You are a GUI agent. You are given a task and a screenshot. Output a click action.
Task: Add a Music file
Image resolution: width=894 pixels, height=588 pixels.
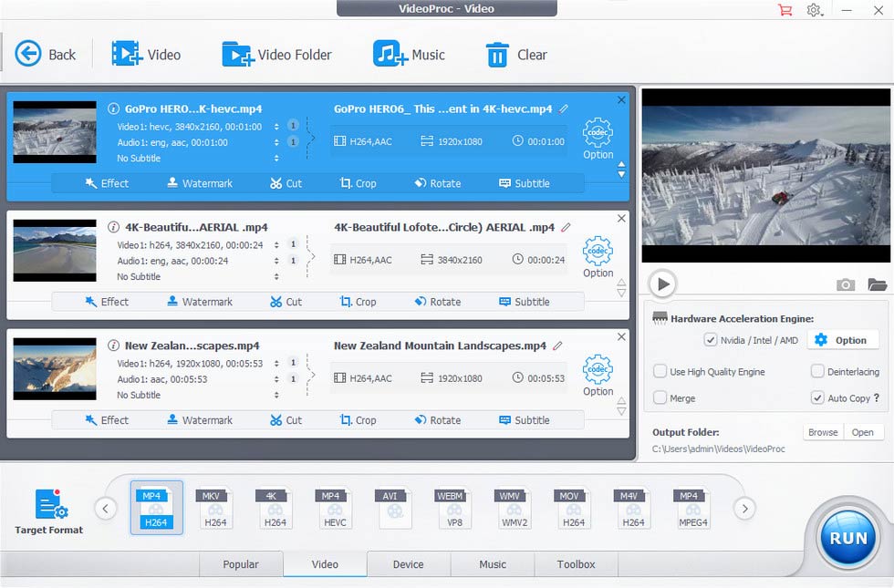pyautogui.click(x=409, y=54)
